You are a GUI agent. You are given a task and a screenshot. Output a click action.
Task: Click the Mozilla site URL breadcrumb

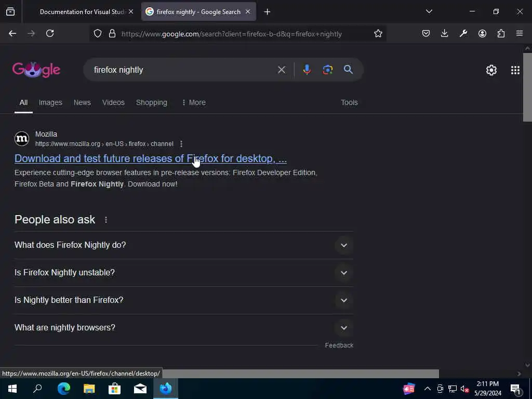coord(104,144)
